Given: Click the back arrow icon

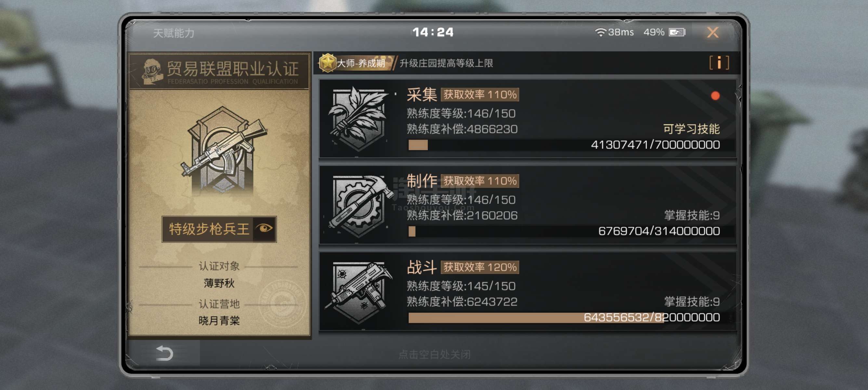Looking at the screenshot, I should 164,353.
